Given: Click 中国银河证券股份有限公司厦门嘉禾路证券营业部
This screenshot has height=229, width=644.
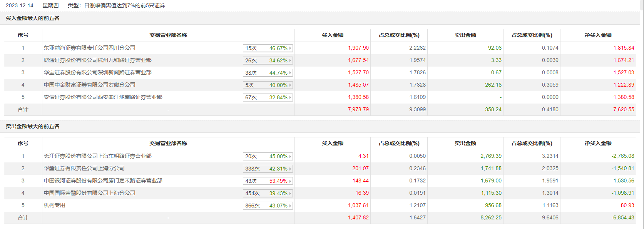Looking at the screenshot, I should coord(103,181).
